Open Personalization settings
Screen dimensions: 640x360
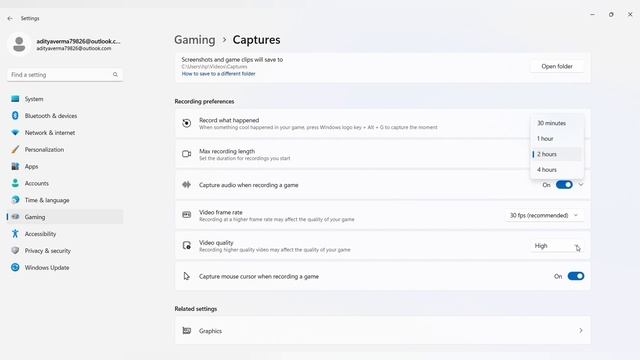click(x=65, y=149)
